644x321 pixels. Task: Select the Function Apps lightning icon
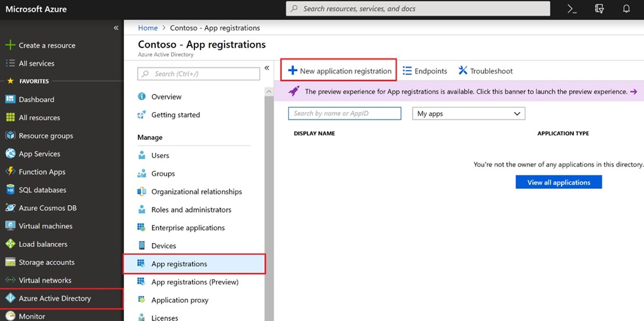pyautogui.click(x=10, y=172)
